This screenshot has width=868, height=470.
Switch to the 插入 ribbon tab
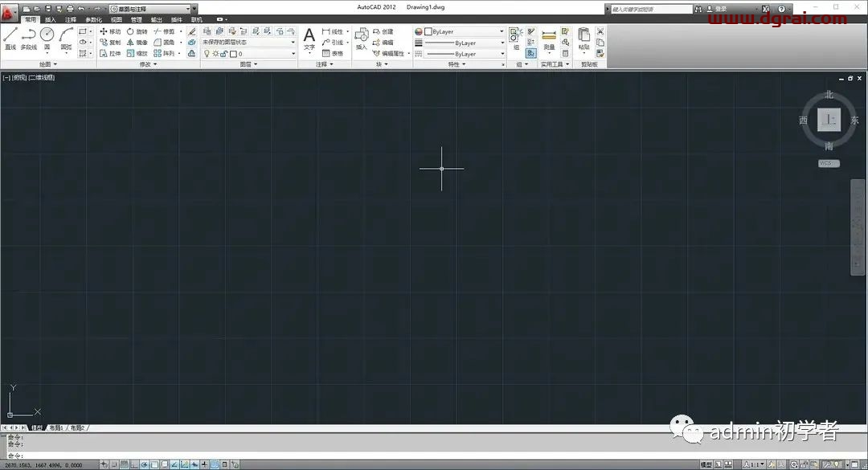(x=51, y=19)
